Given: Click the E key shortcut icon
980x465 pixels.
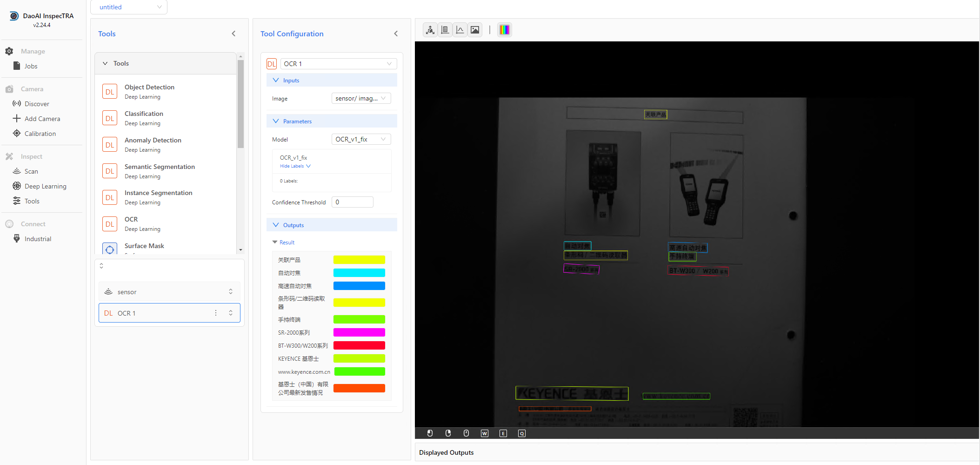Looking at the screenshot, I should click(x=503, y=433).
